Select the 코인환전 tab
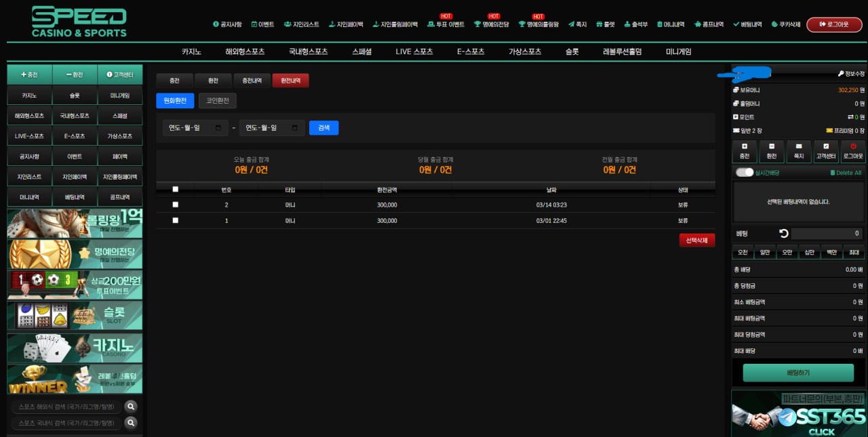 point(217,101)
